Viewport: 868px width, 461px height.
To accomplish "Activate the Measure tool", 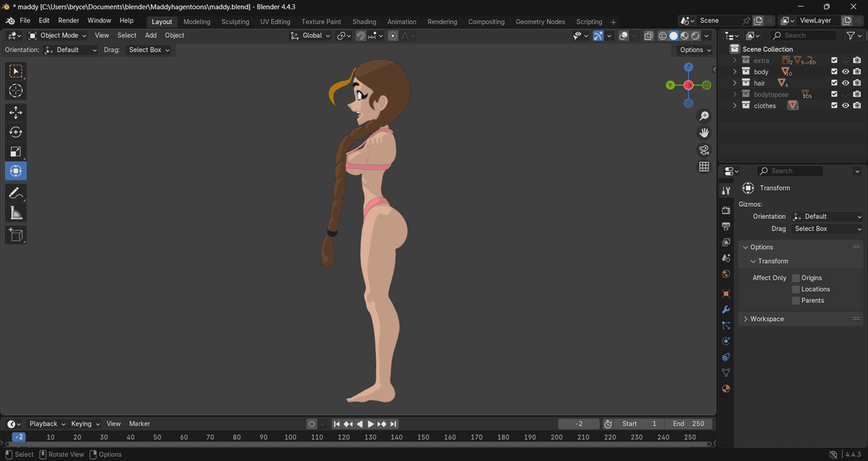I will point(15,212).
